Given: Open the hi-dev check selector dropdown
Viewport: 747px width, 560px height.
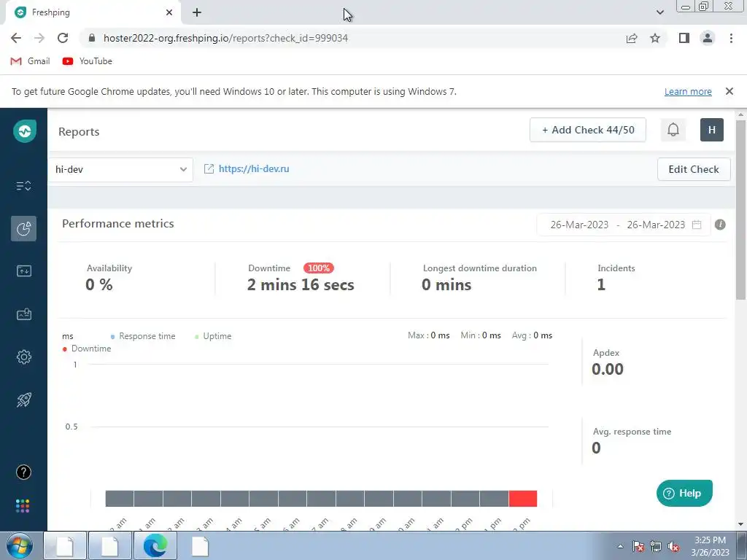Looking at the screenshot, I should point(120,169).
